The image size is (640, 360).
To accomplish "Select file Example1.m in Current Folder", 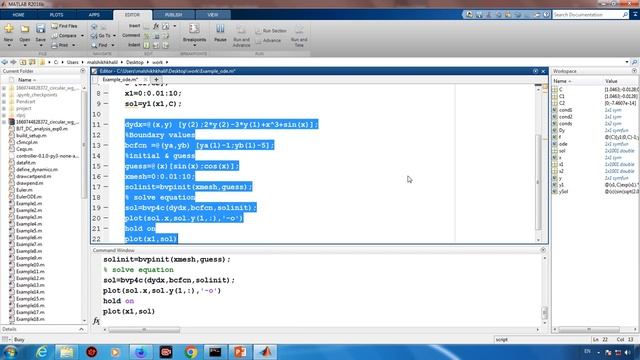I will (x=29, y=204).
